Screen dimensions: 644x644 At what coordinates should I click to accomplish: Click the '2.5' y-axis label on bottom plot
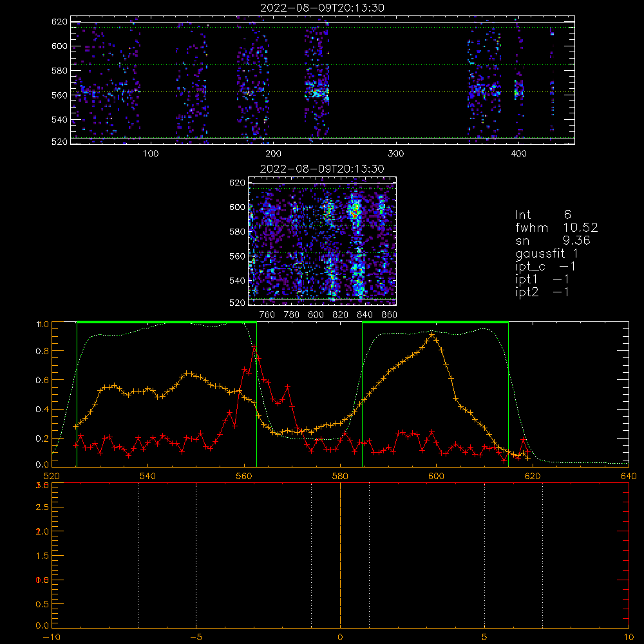[x=42, y=507]
